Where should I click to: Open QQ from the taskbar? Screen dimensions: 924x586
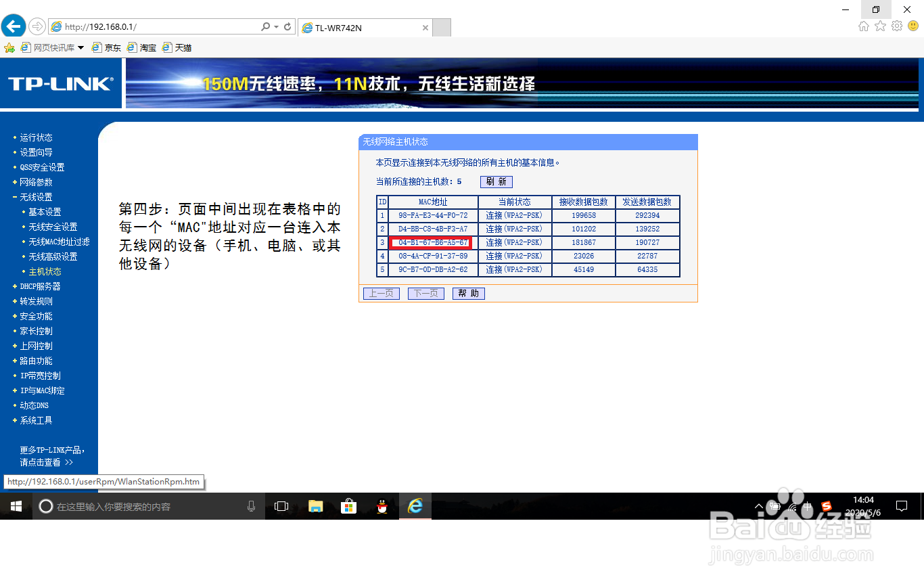382,505
